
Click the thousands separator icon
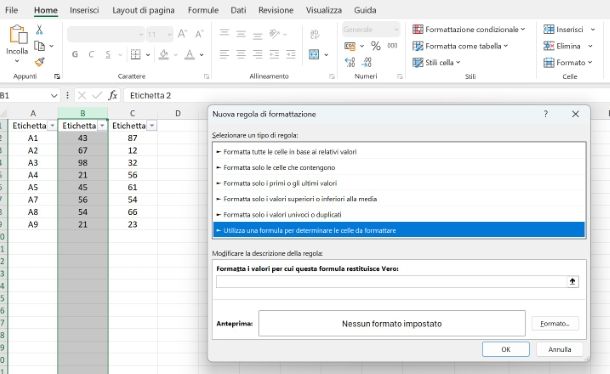pyautogui.click(x=392, y=46)
